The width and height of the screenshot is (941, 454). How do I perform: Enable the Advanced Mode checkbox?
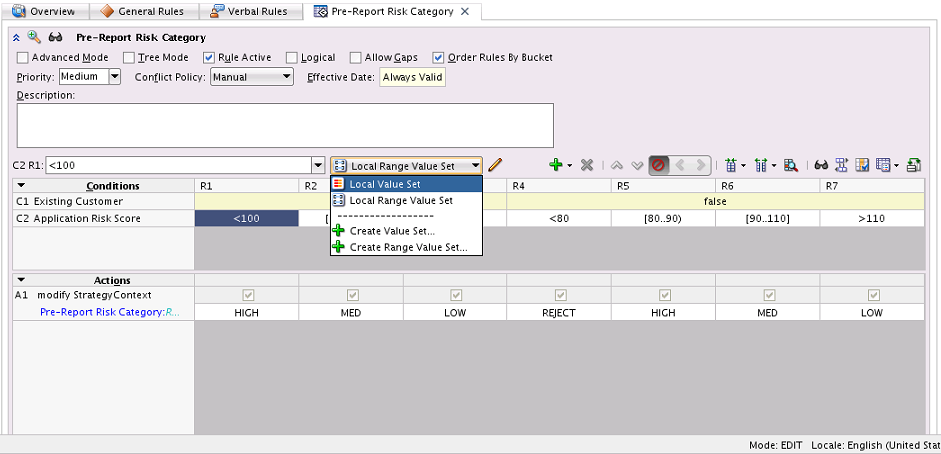click(22, 58)
